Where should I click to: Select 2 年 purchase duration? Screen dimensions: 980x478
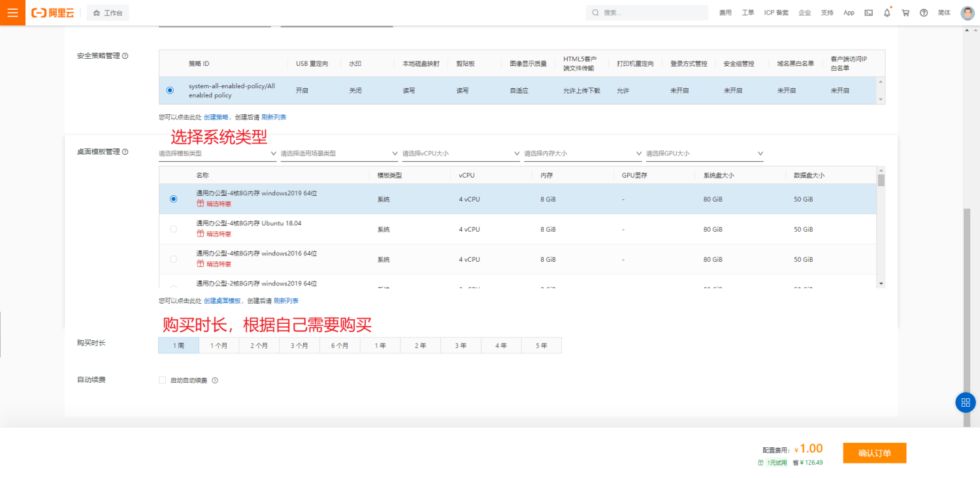click(420, 345)
